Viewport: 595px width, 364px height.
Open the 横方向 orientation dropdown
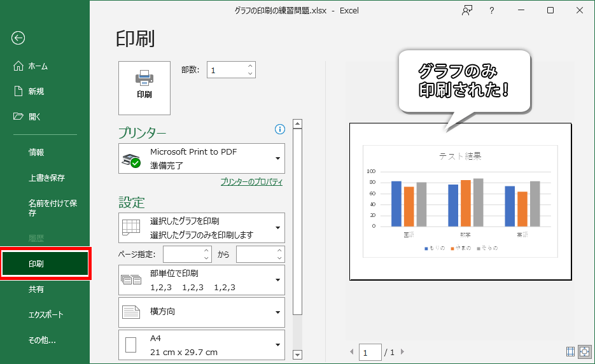pos(202,312)
